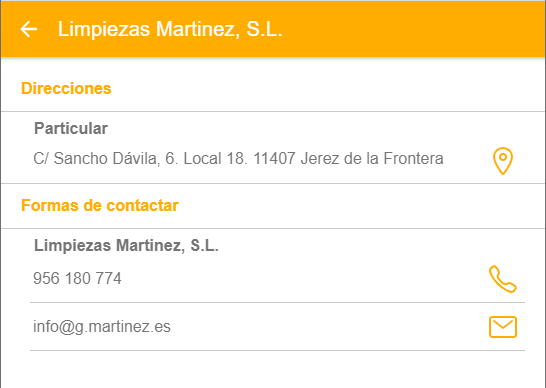546x388 pixels.
Task: Go back using the header arrow
Action: click(x=29, y=29)
